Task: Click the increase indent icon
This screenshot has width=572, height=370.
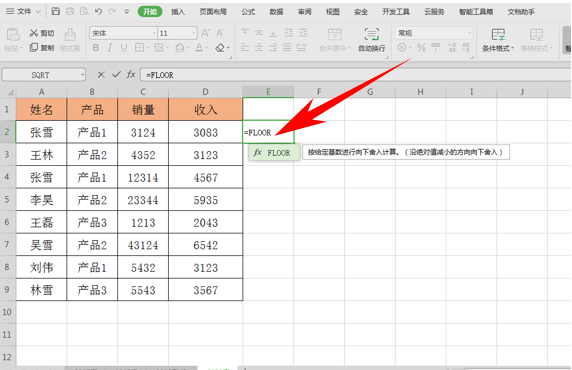Action: pyautogui.click(x=303, y=33)
